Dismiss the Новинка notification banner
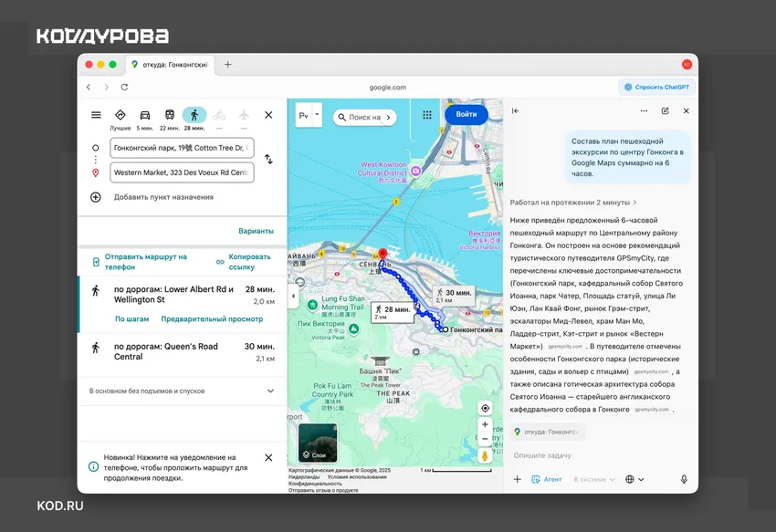This screenshot has height=532, width=776. tap(268, 458)
